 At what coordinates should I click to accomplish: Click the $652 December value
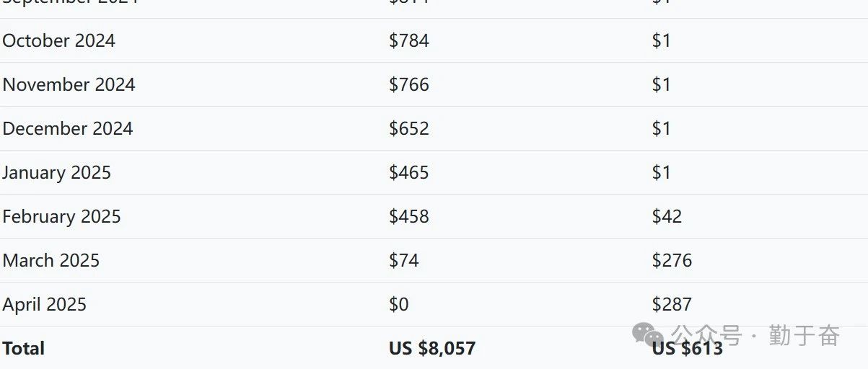coord(409,129)
